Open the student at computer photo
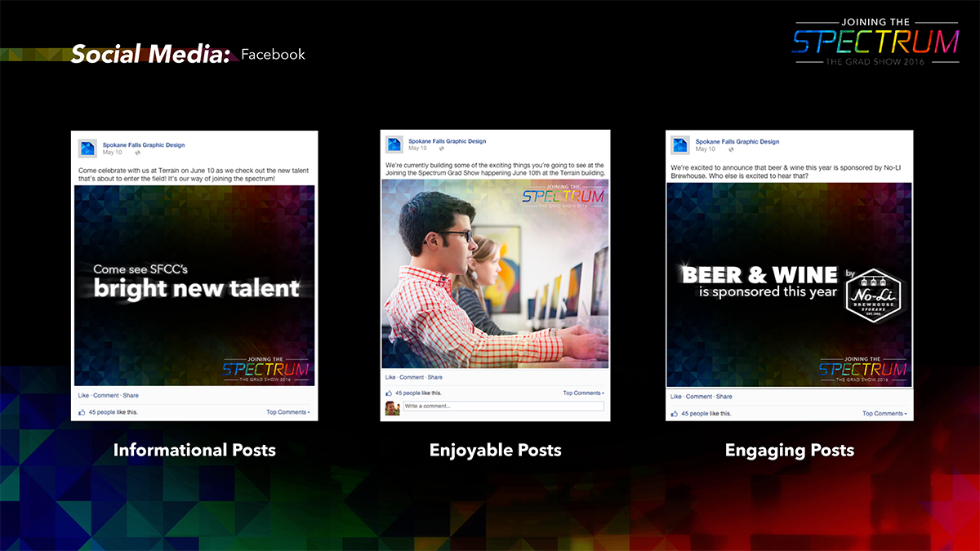 click(495, 273)
